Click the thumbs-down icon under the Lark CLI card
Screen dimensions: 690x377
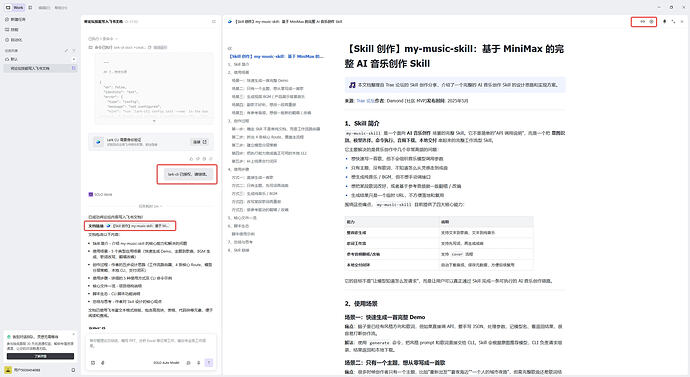point(198,159)
